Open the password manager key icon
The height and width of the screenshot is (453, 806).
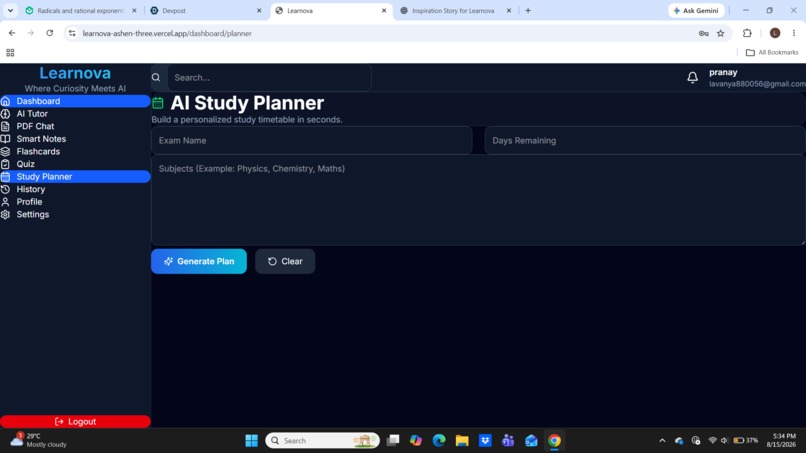coord(704,33)
